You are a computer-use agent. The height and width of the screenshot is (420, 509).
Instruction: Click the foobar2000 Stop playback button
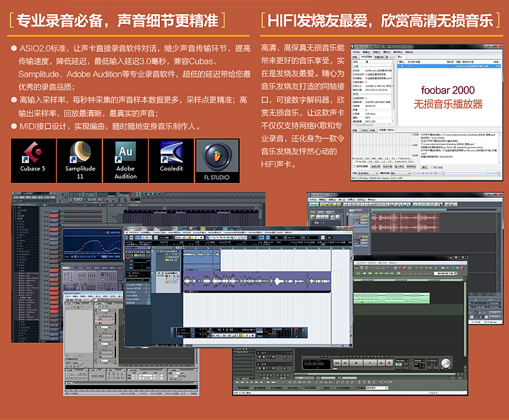414,173
